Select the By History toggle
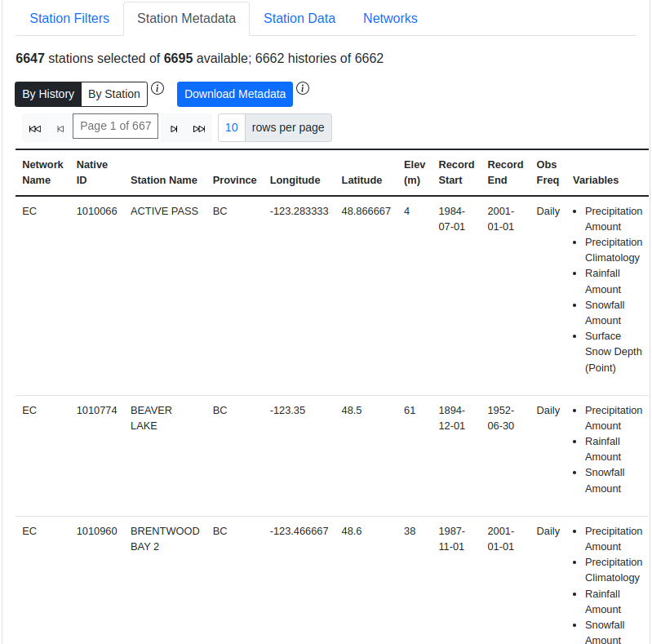Screen dimensions: 652x644 48,94
